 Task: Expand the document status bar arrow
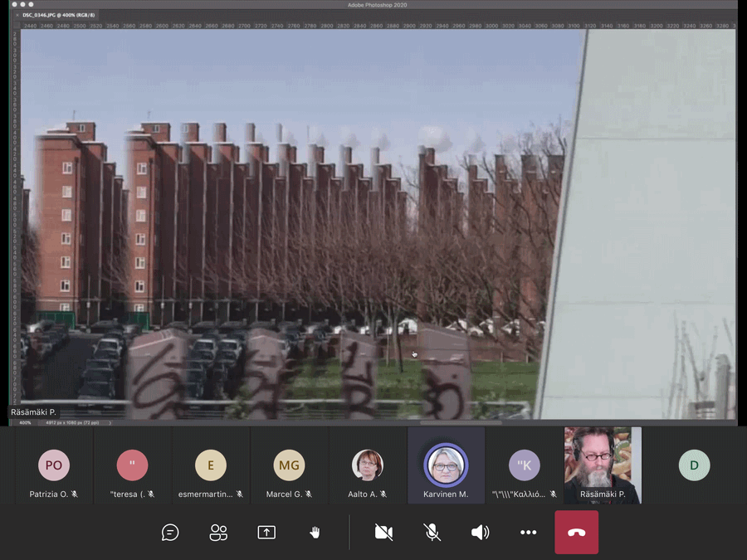coord(110,422)
